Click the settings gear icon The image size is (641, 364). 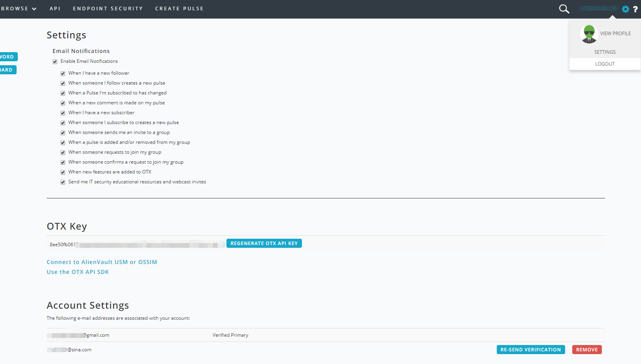point(625,9)
